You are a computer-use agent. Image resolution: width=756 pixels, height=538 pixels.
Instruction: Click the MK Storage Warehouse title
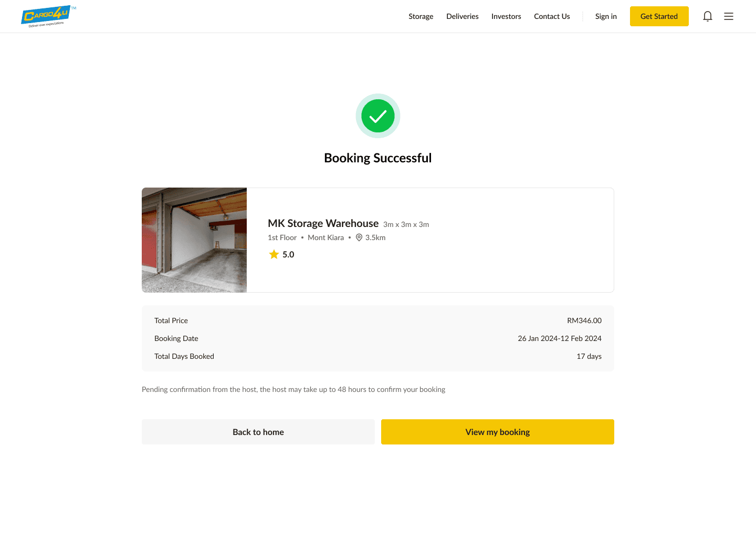click(x=323, y=223)
